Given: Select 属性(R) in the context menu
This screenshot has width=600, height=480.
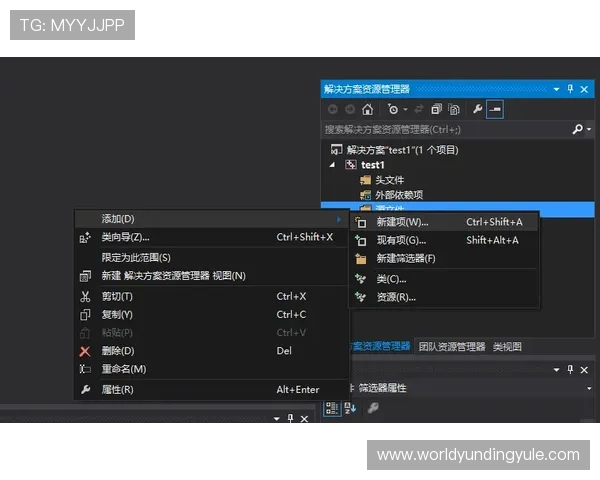Looking at the screenshot, I should pyautogui.click(x=117, y=389).
